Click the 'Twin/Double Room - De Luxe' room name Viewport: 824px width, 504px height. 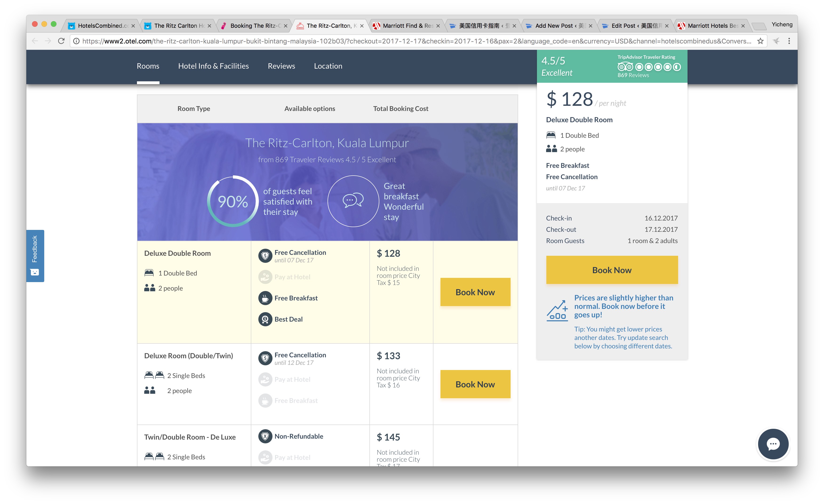pyautogui.click(x=190, y=437)
